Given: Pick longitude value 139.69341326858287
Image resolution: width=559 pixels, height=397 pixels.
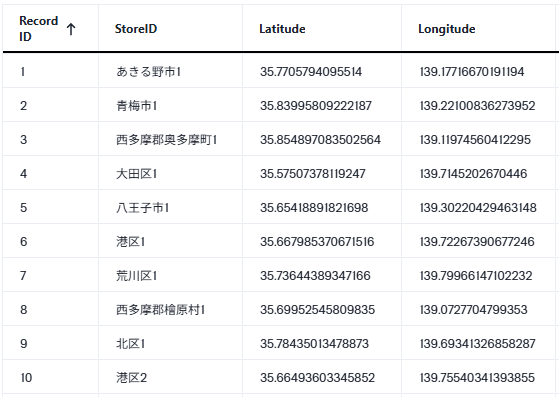Looking at the screenshot, I should pos(478,344).
